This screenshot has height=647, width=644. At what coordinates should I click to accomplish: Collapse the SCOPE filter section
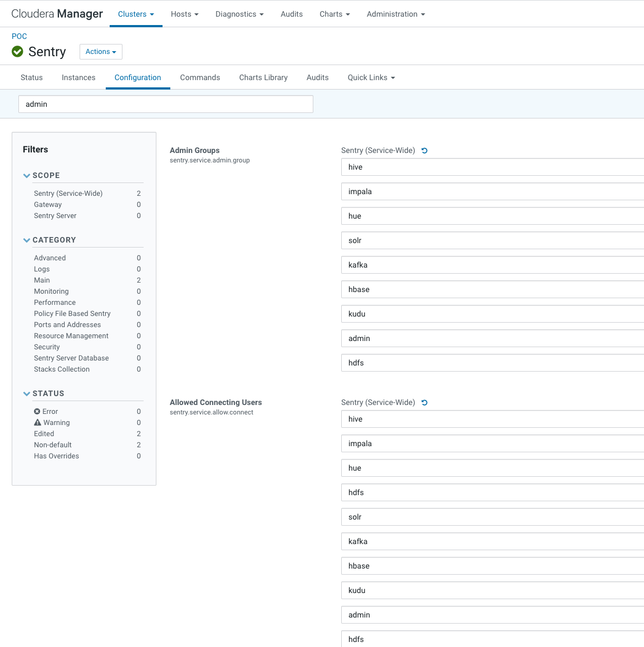26,176
